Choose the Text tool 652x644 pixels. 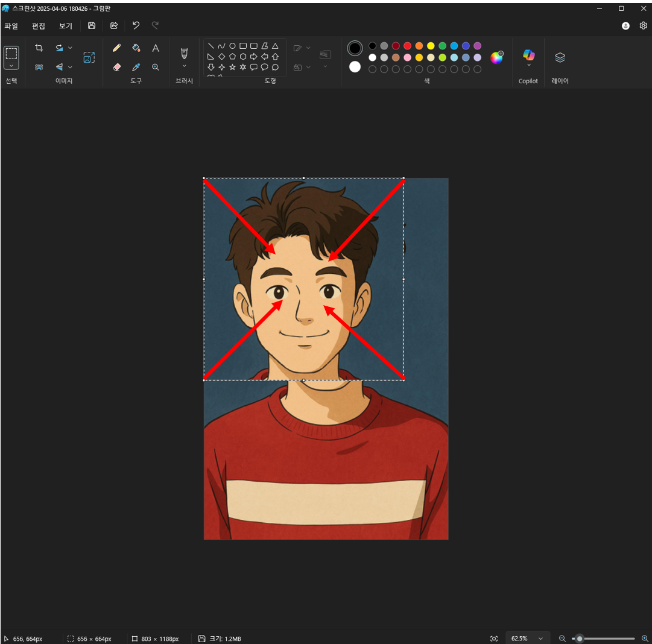[156, 48]
